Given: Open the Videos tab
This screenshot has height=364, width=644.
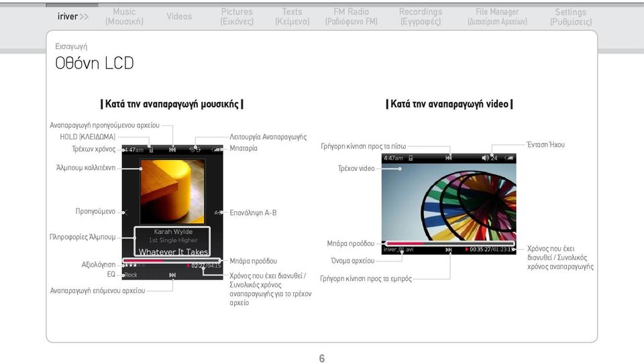Looking at the screenshot, I should click(179, 16).
